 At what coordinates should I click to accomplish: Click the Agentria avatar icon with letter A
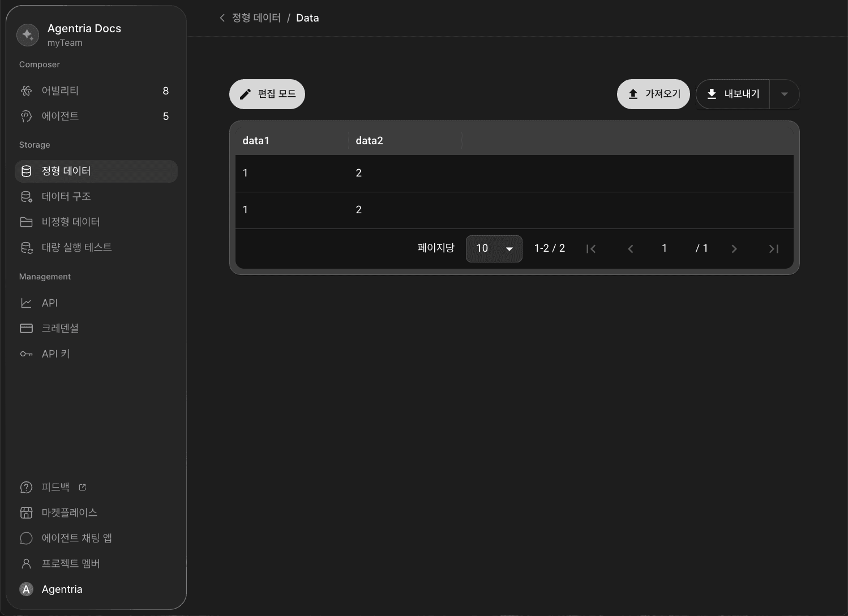point(26,589)
